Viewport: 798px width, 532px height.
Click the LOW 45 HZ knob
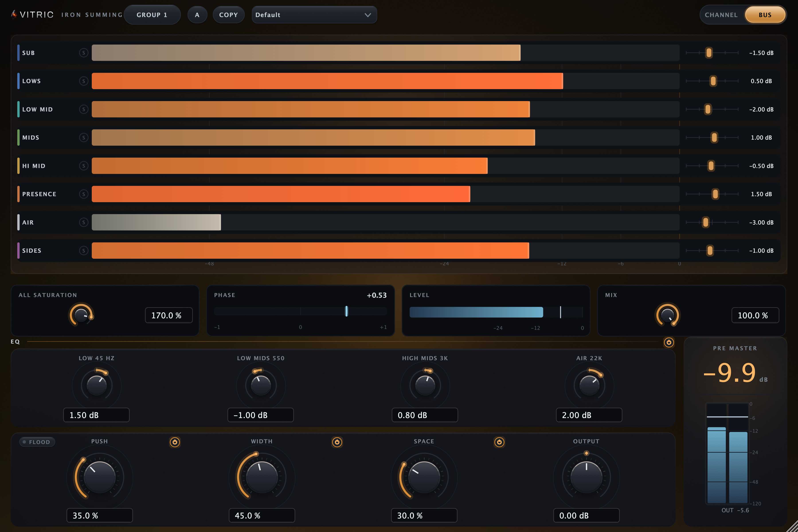(x=97, y=385)
